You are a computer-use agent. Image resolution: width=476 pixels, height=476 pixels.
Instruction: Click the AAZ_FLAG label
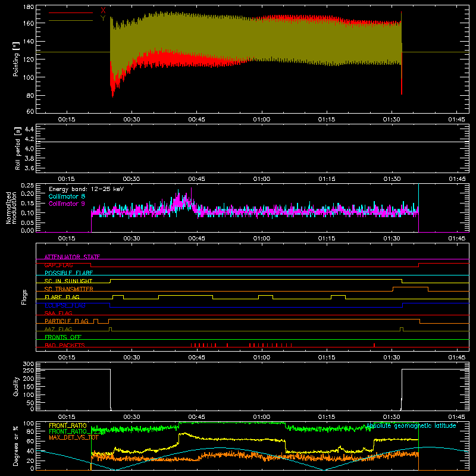click(x=58, y=329)
